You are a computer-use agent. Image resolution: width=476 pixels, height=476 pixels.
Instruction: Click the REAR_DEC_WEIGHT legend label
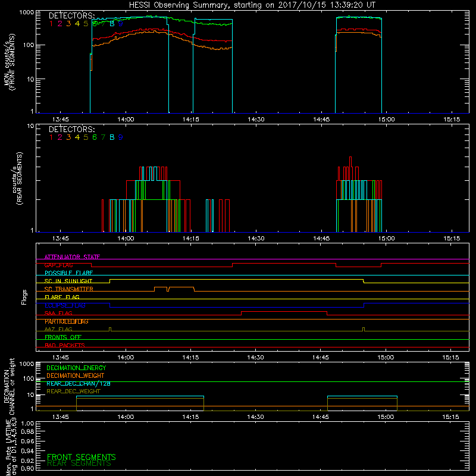[73, 392]
